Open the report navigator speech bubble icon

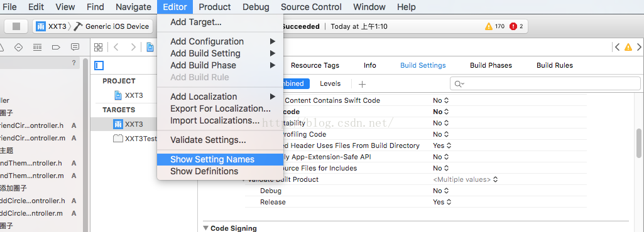75,47
